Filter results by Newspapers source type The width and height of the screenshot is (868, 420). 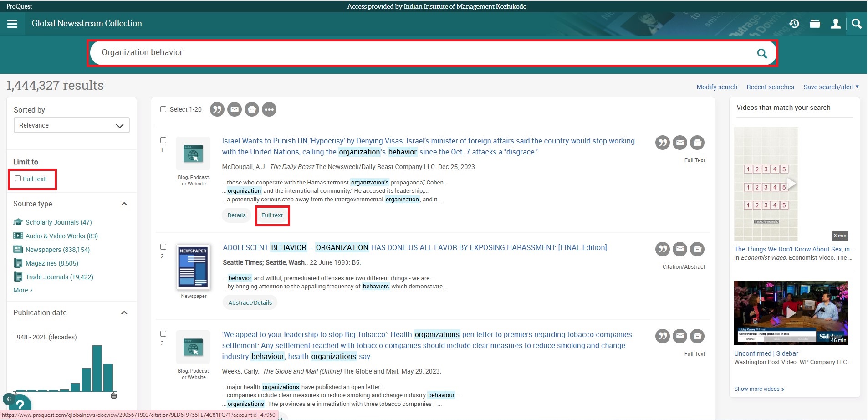point(57,250)
